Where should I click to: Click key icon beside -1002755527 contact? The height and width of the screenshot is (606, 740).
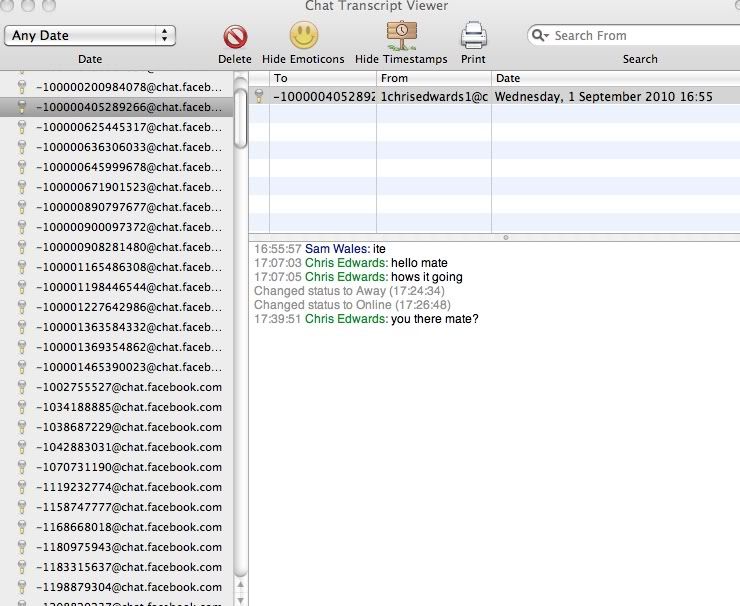point(21,387)
